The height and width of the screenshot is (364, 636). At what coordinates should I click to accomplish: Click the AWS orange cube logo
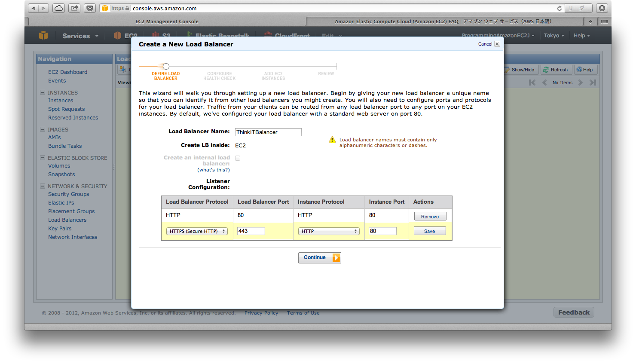[43, 36]
